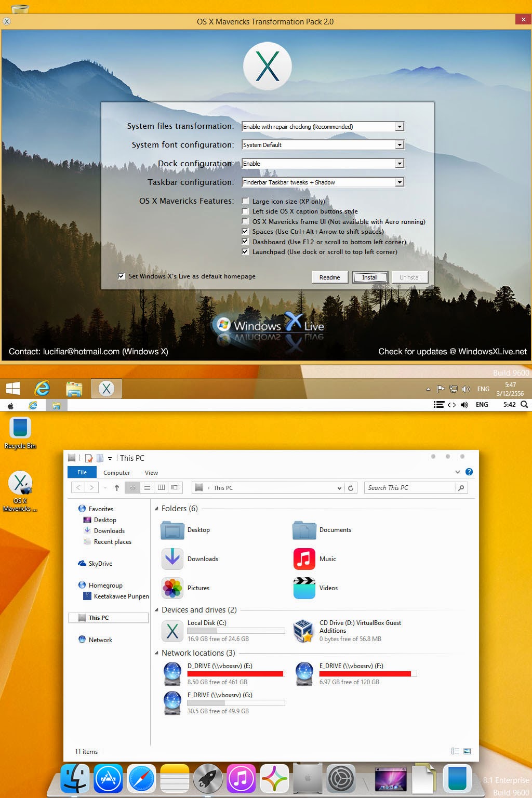532x798 pixels.
Task: Collapse the Folders (6) group
Action: coord(157,509)
